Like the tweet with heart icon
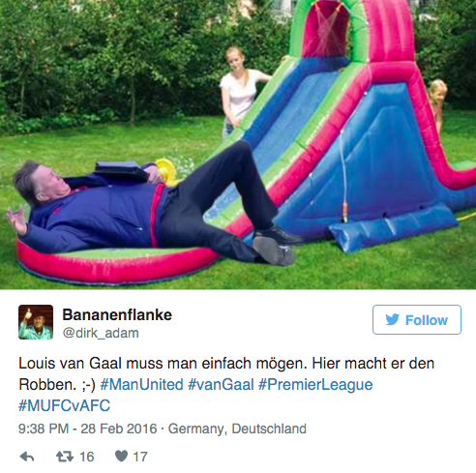 (121, 456)
